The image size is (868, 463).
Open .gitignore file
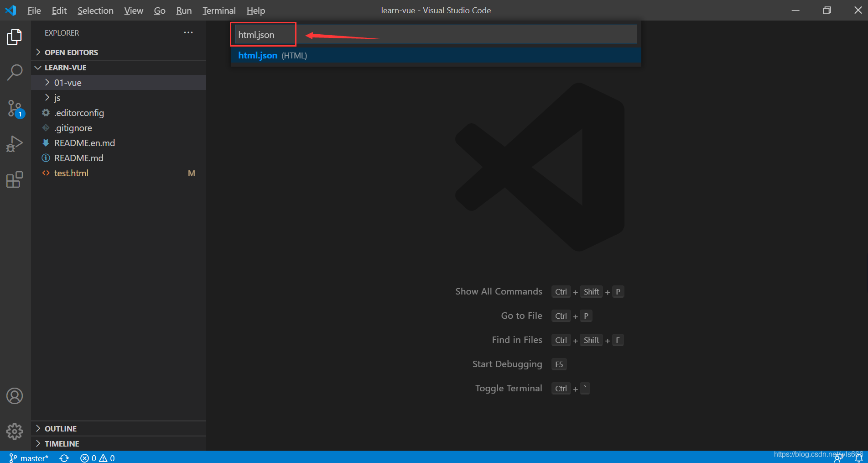click(119, 127)
